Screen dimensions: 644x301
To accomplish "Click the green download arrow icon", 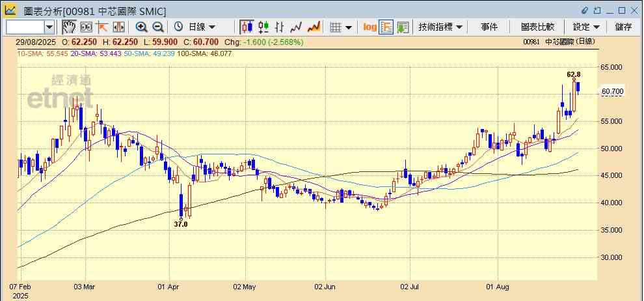I will point(403,27).
